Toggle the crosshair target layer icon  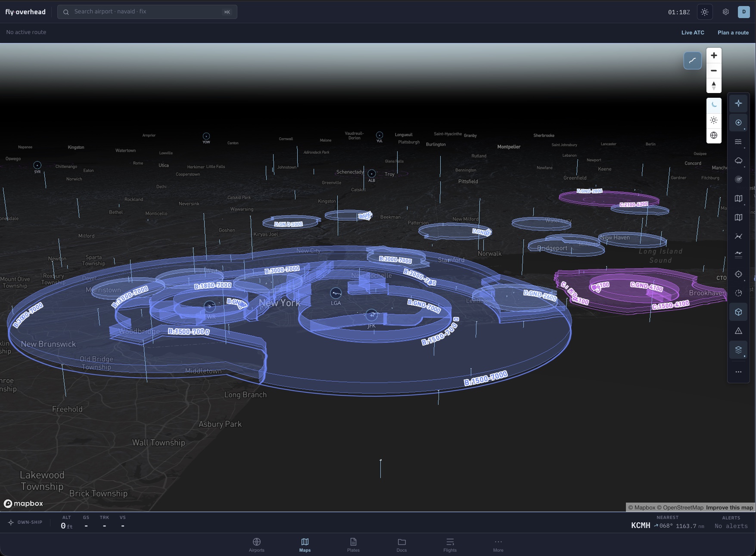click(x=738, y=274)
